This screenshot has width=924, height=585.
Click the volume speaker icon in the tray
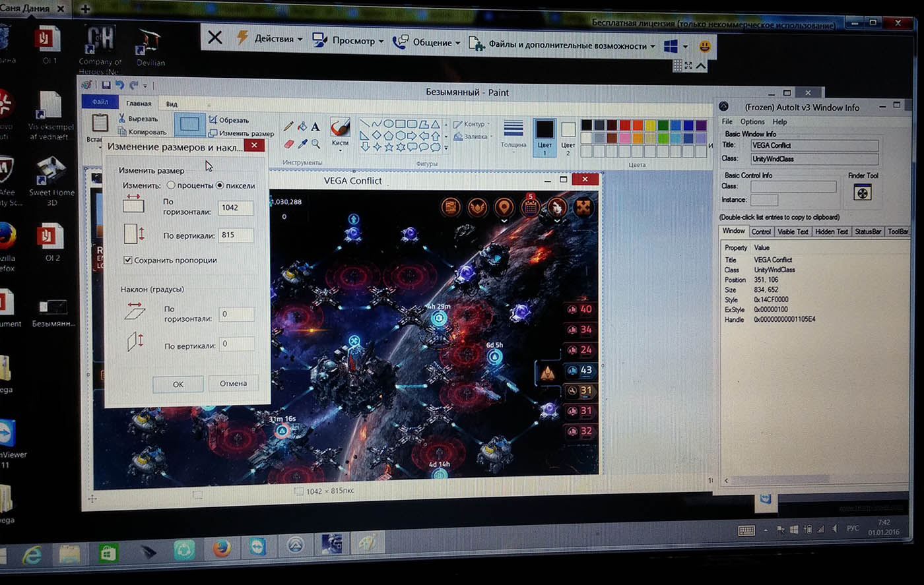(834, 528)
